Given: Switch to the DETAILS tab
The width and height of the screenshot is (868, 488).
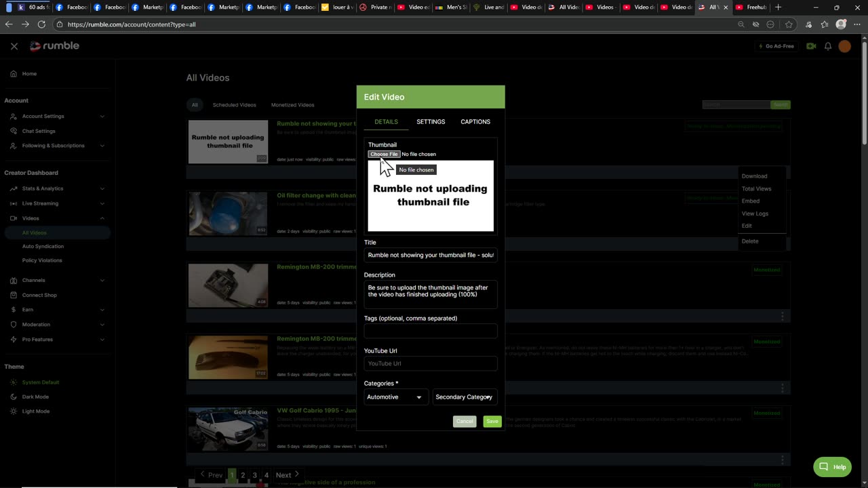Looking at the screenshot, I should pyautogui.click(x=387, y=122).
